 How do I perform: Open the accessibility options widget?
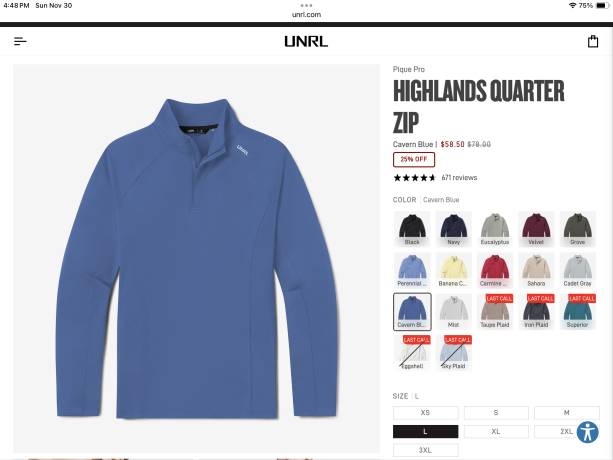click(588, 432)
